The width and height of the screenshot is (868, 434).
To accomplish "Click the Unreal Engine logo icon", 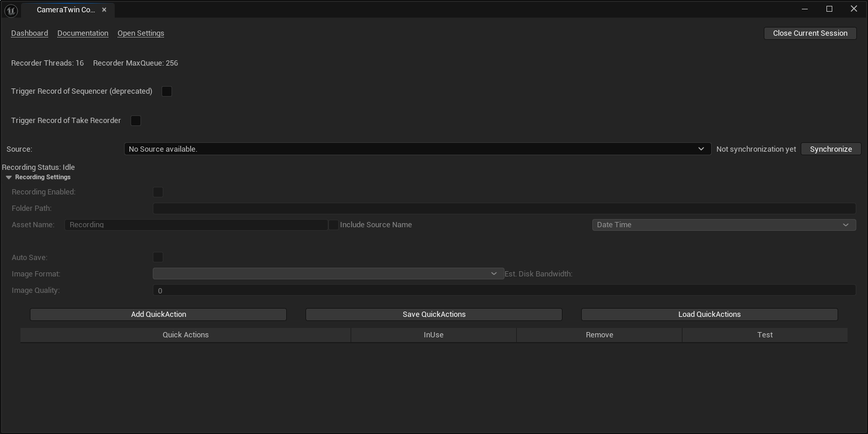I will 11,11.
